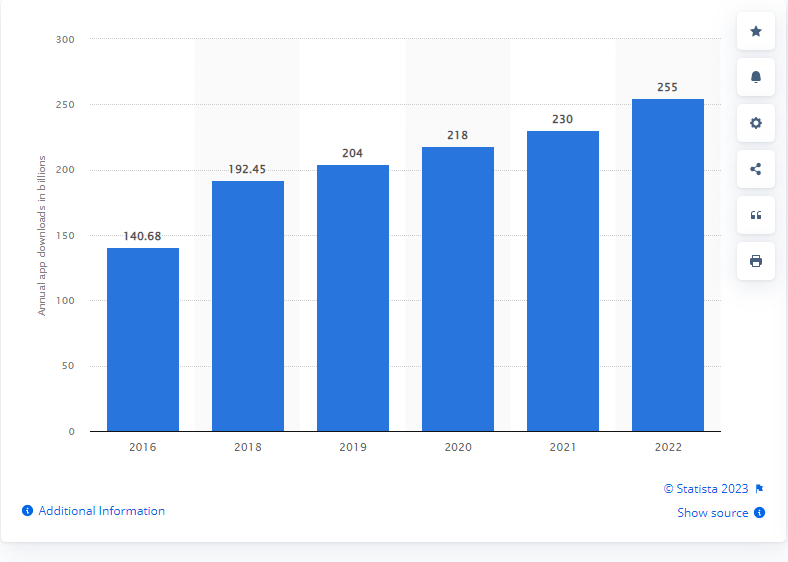Click the 2016 x-axis label

pyautogui.click(x=143, y=447)
